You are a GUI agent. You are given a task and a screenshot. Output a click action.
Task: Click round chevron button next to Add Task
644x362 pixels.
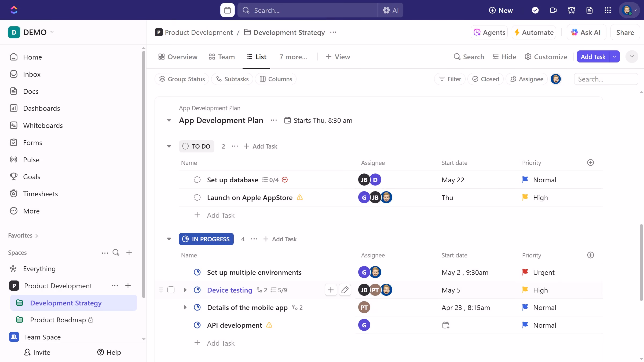(x=632, y=57)
